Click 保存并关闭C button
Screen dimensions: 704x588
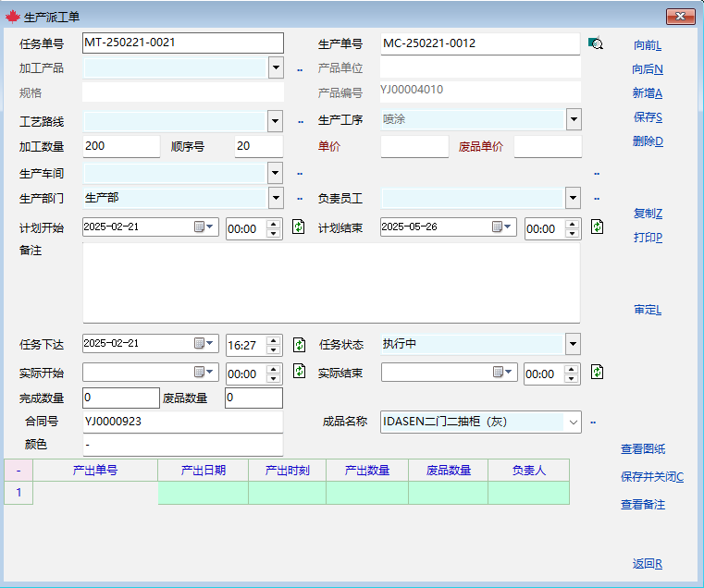[651, 477]
